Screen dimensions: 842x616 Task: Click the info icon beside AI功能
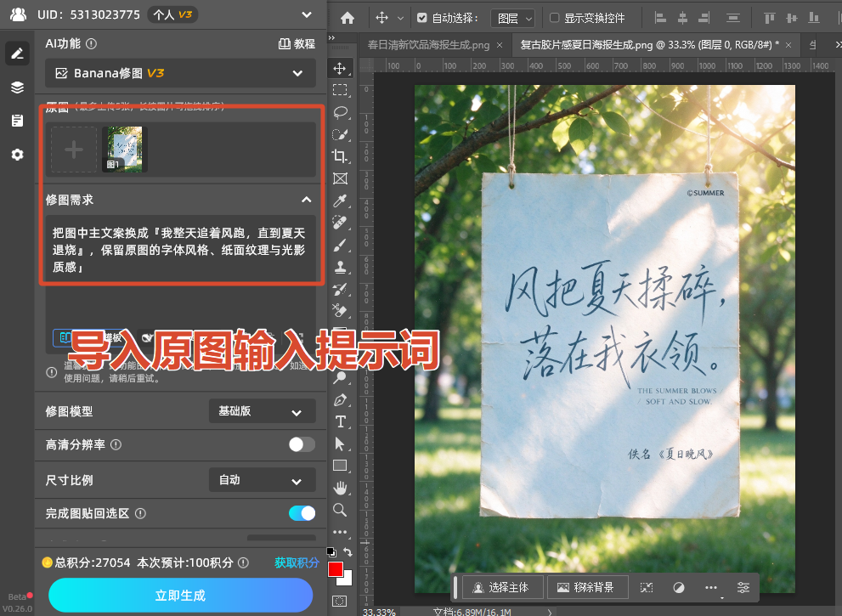tap(91, 44)
